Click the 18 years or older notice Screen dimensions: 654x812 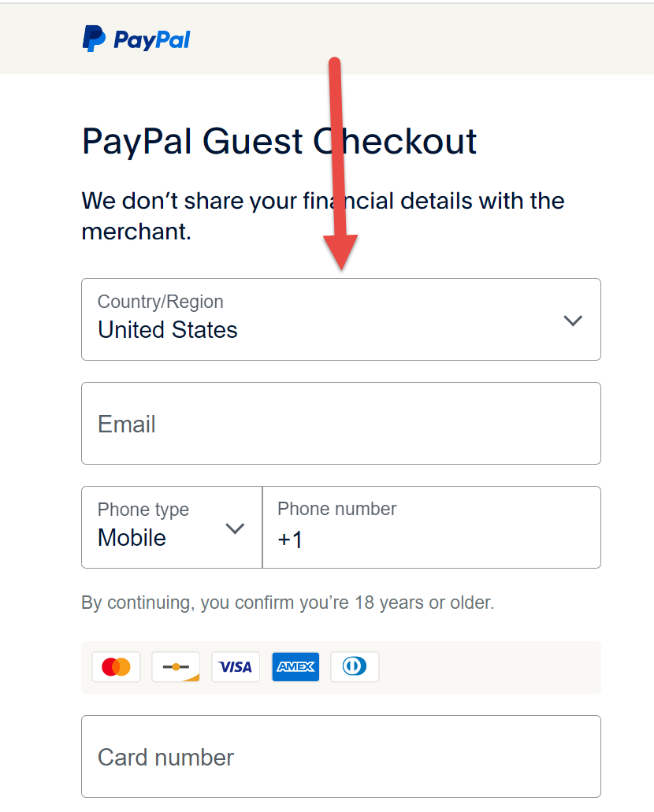pos(288,603)
